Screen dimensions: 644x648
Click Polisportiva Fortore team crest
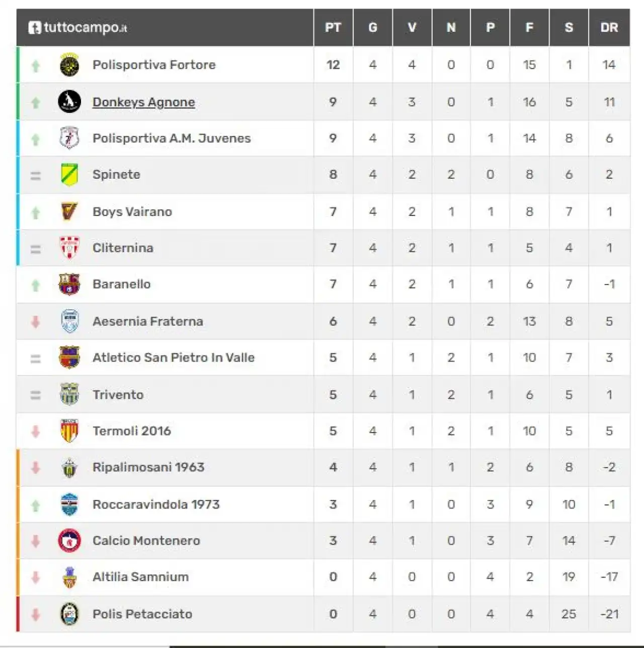(x=69, y=65)
